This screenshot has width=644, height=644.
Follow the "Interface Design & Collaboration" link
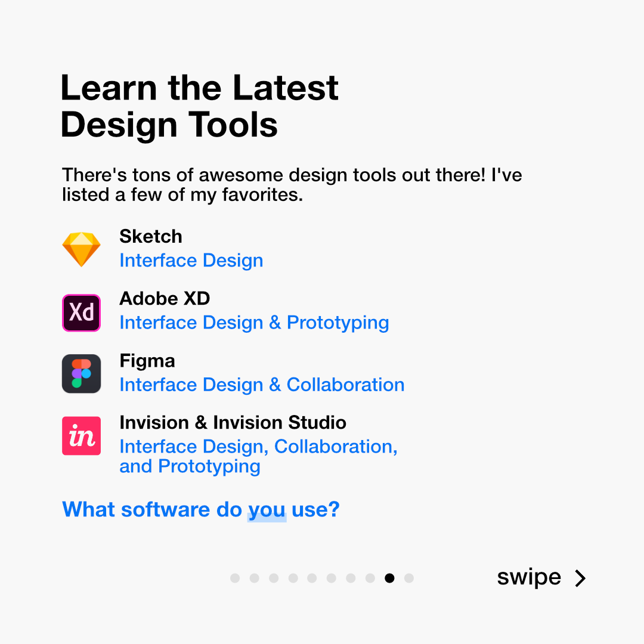click(x=262, y=385)
